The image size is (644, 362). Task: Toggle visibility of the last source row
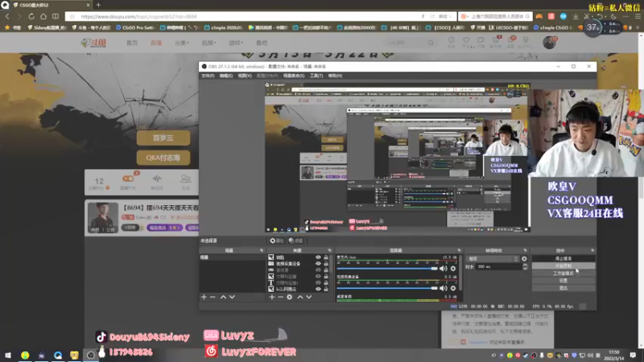318,289
